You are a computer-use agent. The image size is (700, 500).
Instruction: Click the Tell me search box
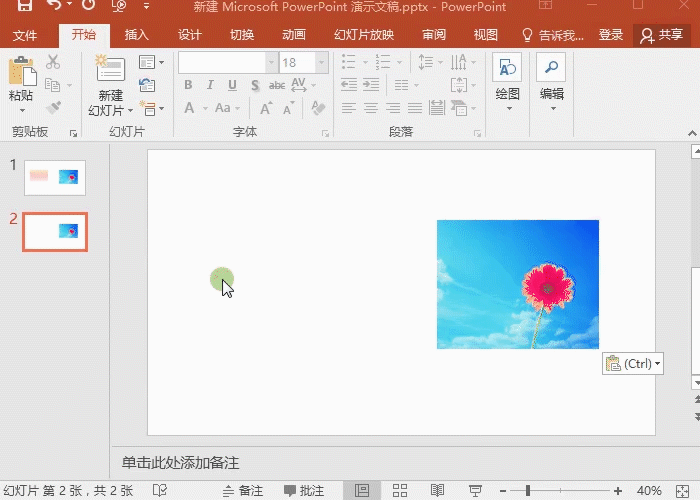tap(553, 35)
